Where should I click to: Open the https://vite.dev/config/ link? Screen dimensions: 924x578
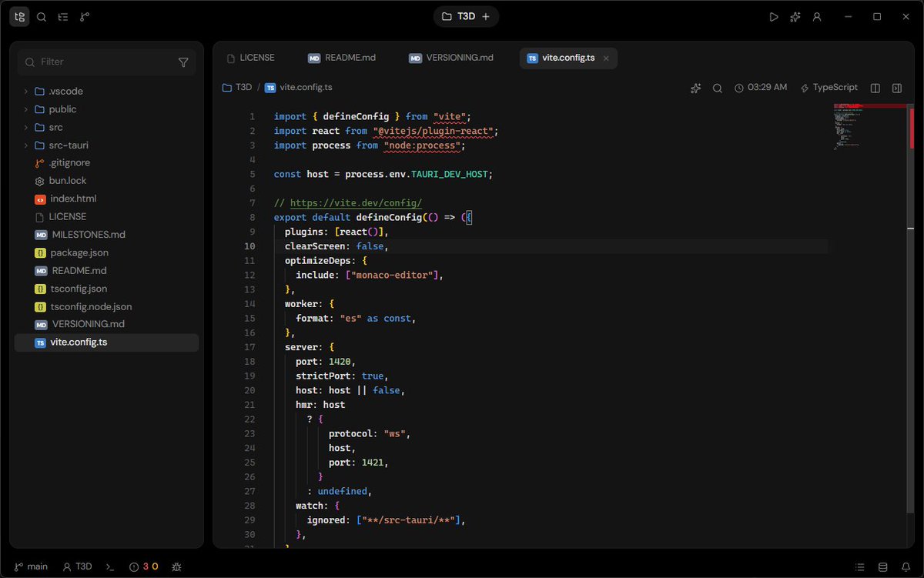point(356,203)
